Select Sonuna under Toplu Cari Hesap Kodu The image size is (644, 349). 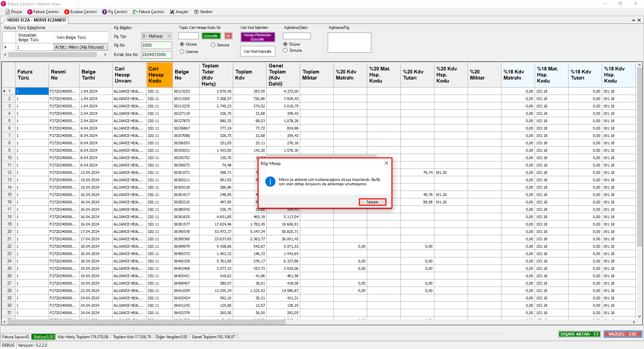point(213,45)
